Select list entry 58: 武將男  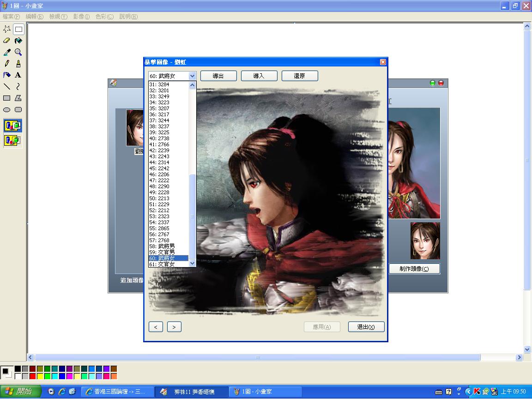click(169, 246)
